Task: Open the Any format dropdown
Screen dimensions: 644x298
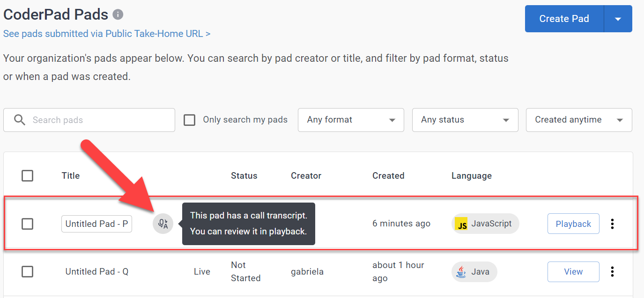Action: click(351, 120)
